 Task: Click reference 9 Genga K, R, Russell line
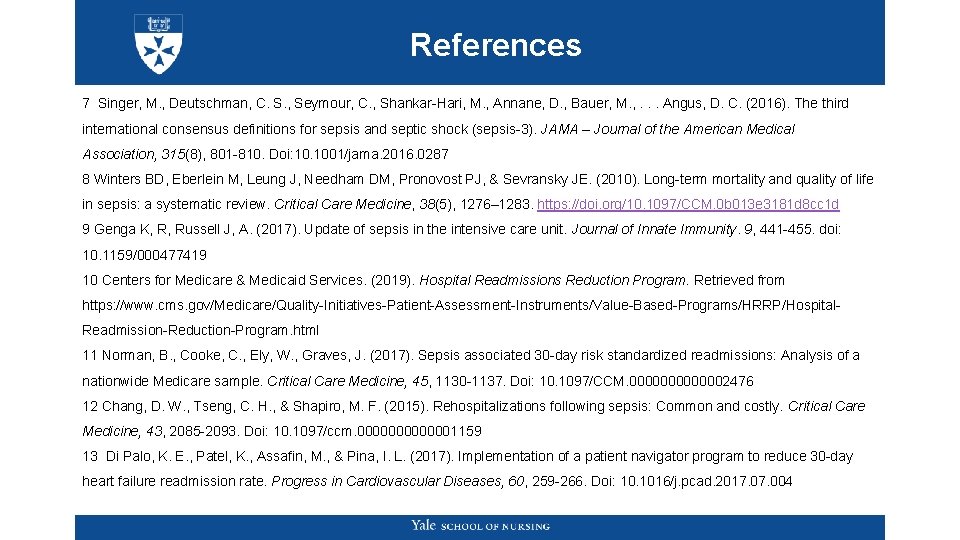pos(462,230)
